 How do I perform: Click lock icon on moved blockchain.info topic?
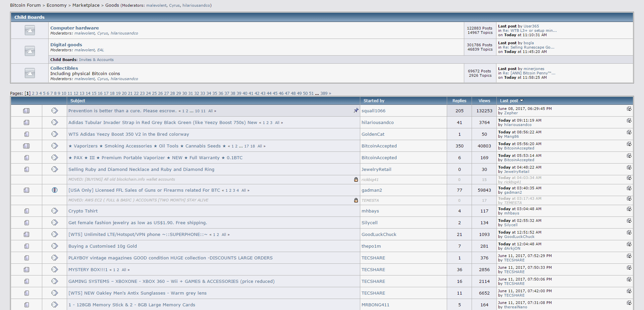tap(356, 180)
